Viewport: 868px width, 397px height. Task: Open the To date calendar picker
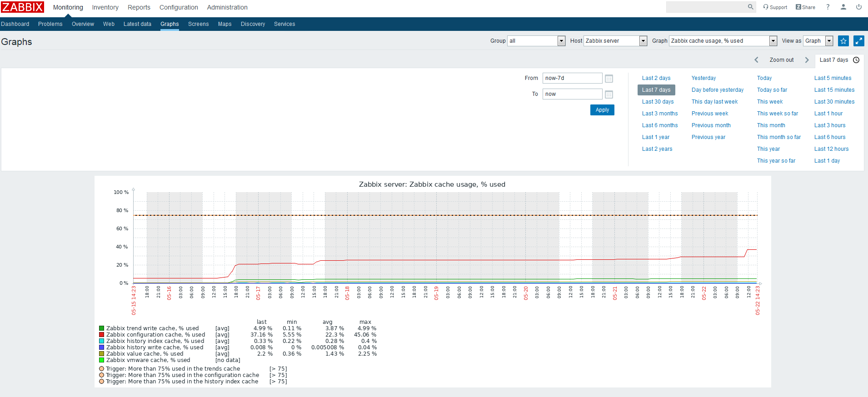pos(609,94)
